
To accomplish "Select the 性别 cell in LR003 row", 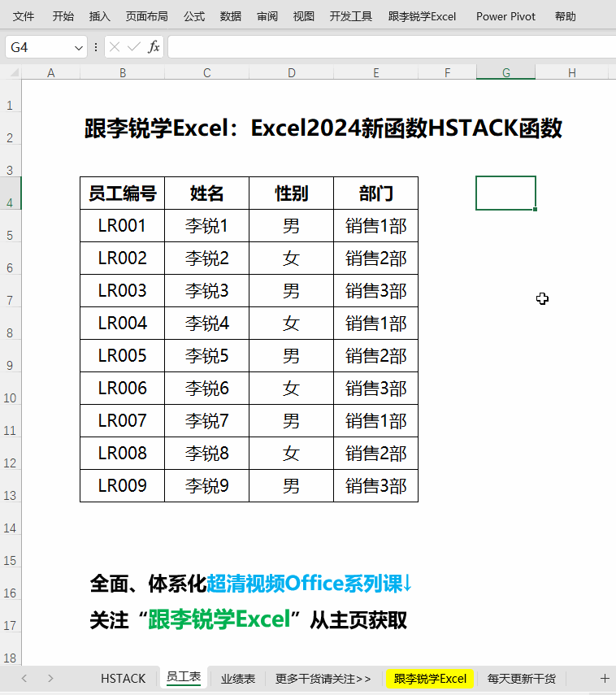I will 291,291.
